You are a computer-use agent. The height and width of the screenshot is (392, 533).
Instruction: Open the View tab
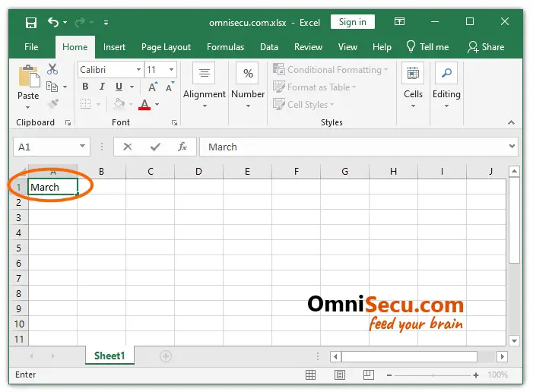(x=347, y=47)
